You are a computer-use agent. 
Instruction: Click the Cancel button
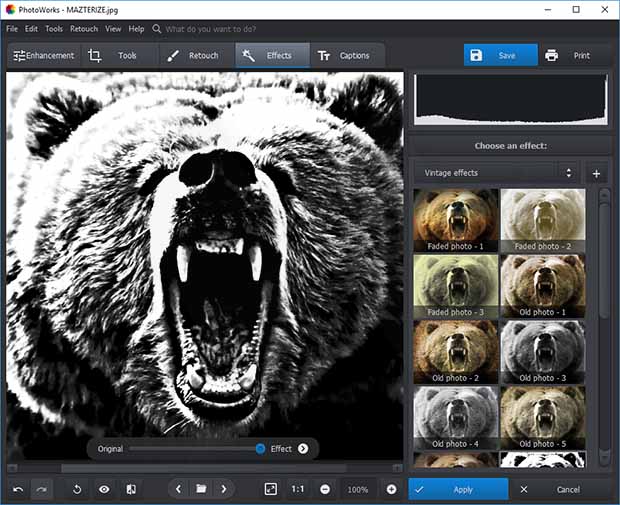pyautogui.click(x=559, y=490)
